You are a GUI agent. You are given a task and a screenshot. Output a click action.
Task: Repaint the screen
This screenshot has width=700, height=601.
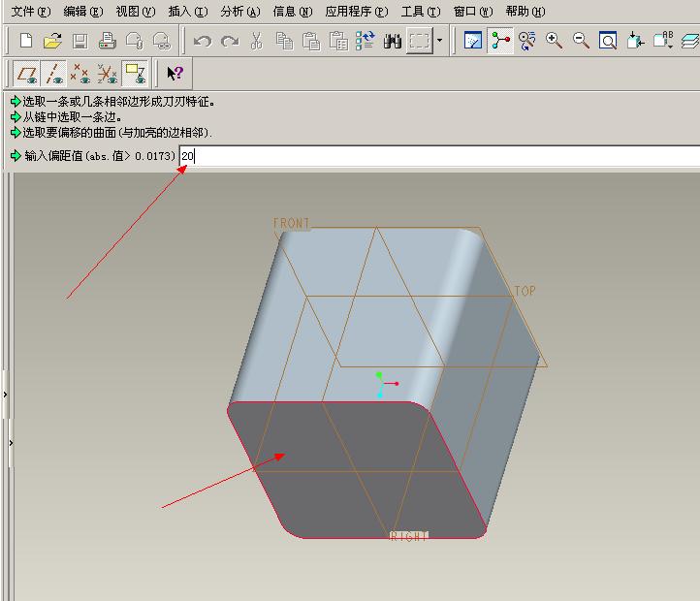point(473,41)
